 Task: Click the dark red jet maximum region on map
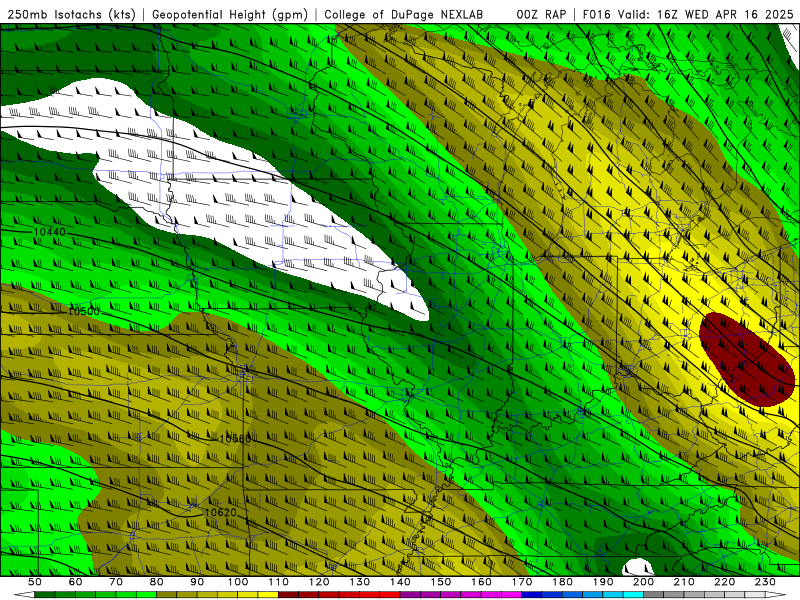click(x=746, y=360)
